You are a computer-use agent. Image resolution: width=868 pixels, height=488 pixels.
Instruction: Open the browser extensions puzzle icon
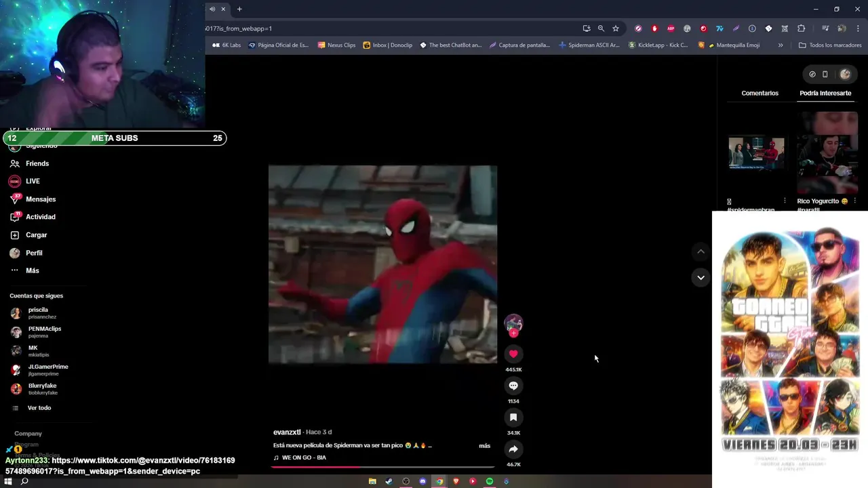(x=801, y=28)
